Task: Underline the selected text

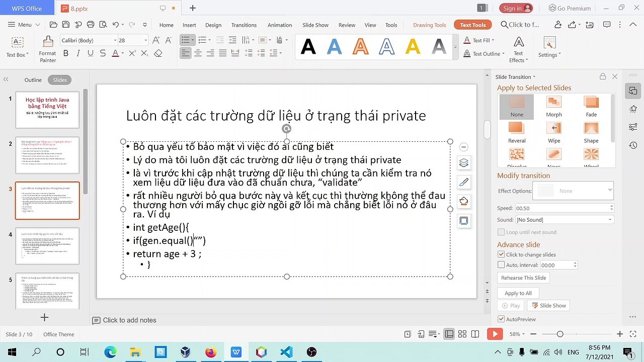Action: point(91,53)
